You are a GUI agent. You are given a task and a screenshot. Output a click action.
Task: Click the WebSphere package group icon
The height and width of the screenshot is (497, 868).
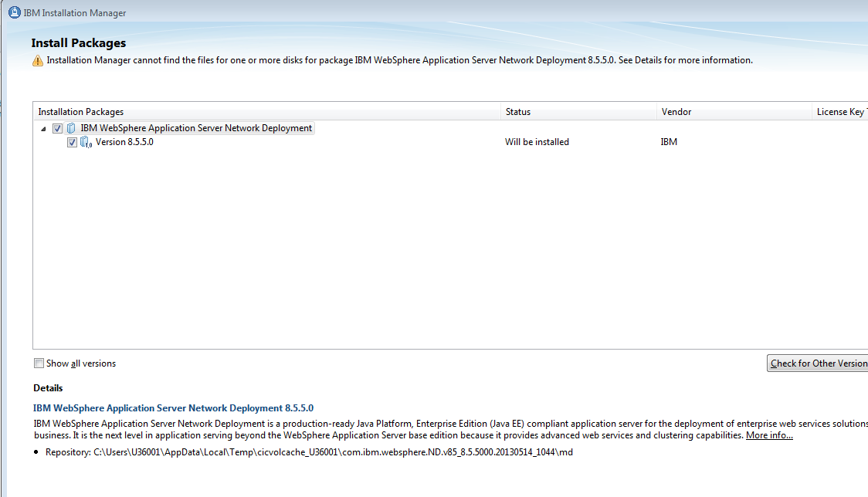[x=71, y=128]
